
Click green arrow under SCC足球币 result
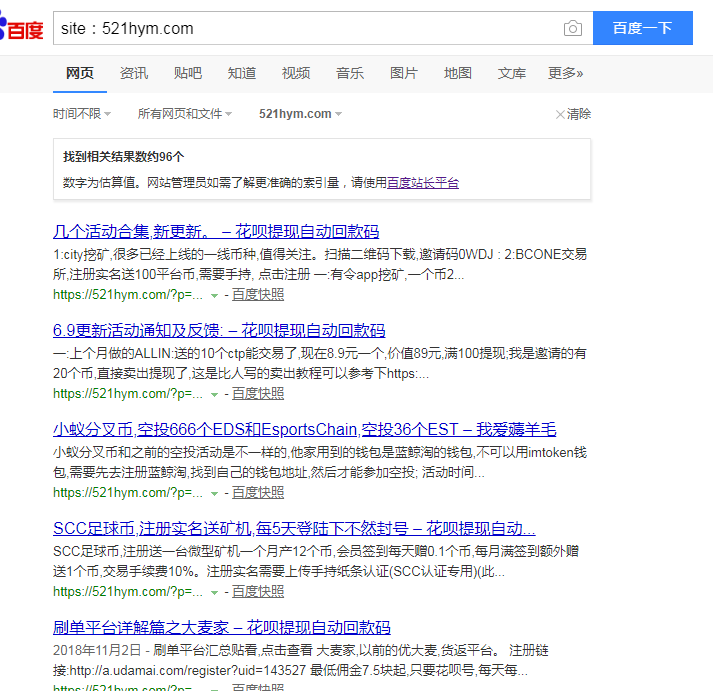(214, 592)
